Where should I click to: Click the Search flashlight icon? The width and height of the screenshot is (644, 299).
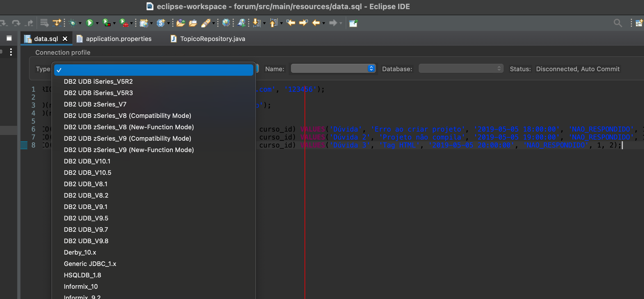(206, 23)
